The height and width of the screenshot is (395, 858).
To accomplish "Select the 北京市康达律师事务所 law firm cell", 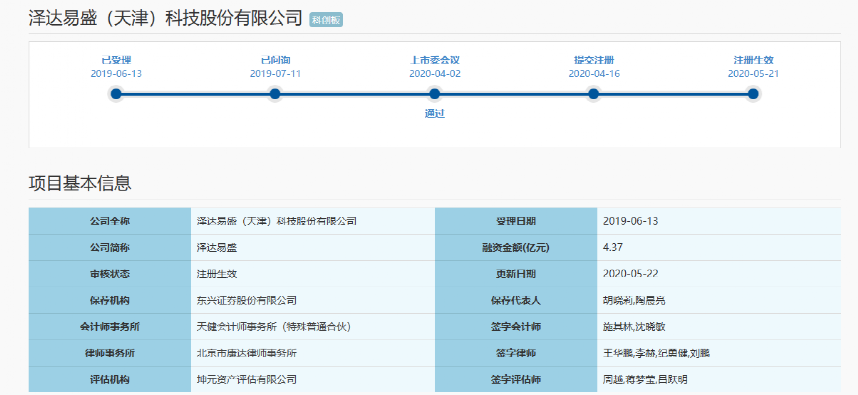I will 312,353.
